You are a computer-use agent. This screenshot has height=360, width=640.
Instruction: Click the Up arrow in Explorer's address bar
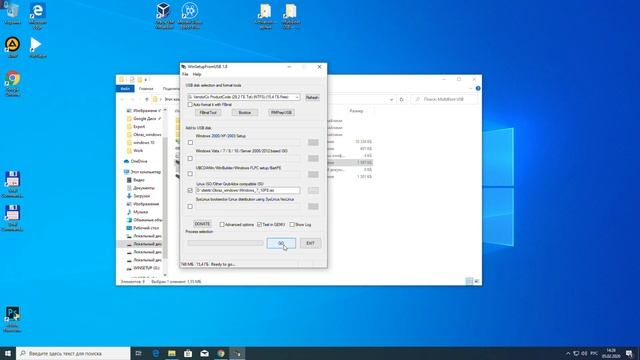pos(147,99)
